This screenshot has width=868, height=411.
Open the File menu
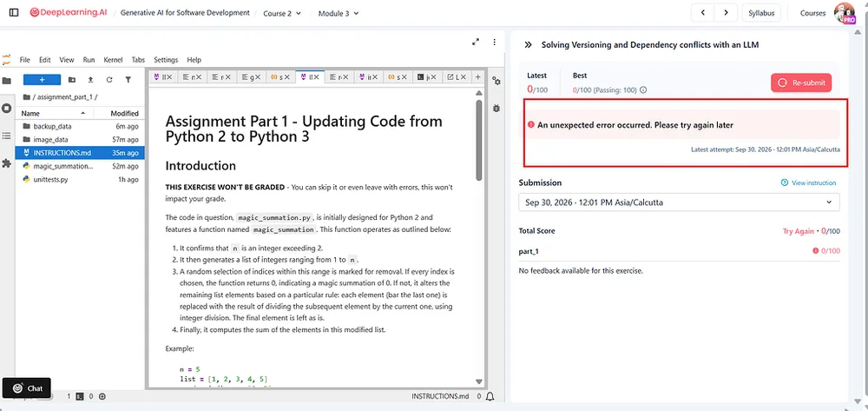point(25,60)
